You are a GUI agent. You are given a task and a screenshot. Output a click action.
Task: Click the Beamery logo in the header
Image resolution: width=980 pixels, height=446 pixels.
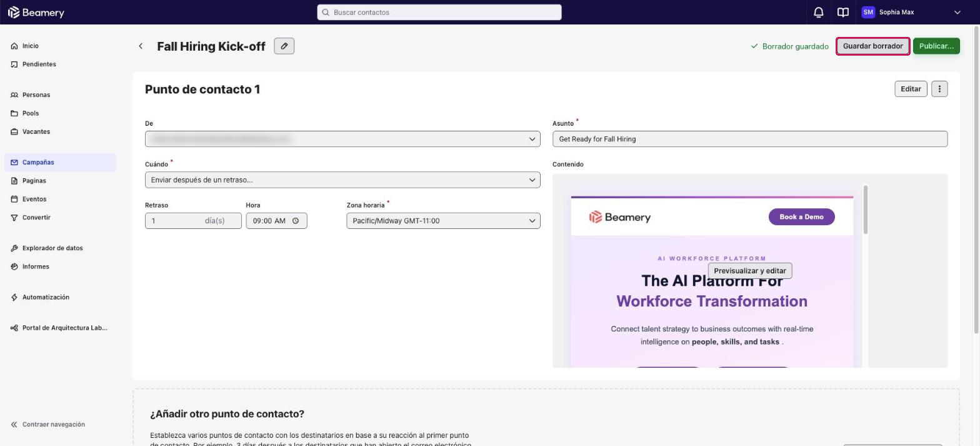coord(36,13)
